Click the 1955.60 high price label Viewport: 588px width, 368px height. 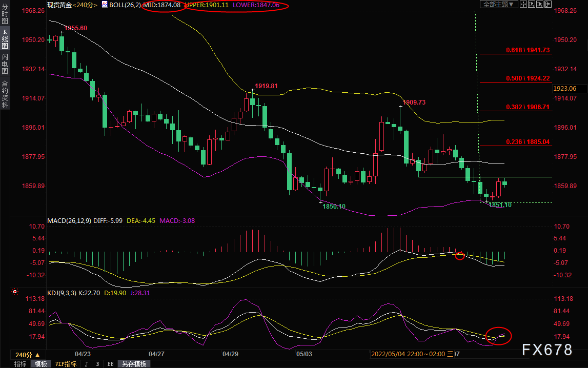point(76,28)
